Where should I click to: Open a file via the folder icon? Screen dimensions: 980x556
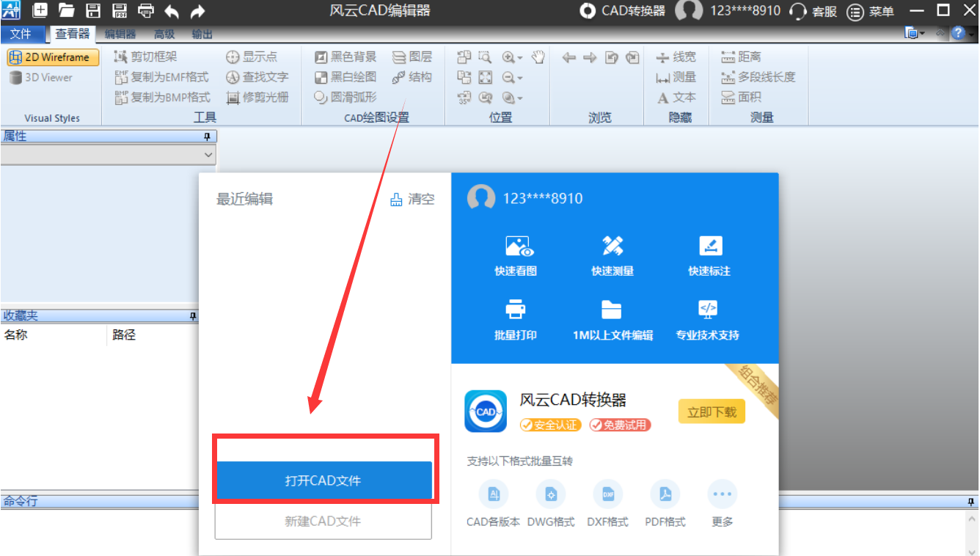pos(67,10)
